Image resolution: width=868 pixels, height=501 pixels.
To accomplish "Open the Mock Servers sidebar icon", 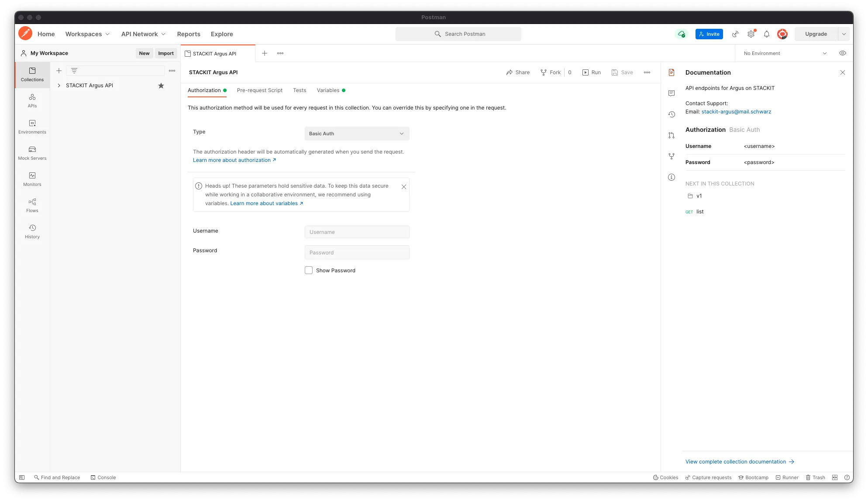I will (32, 153).
